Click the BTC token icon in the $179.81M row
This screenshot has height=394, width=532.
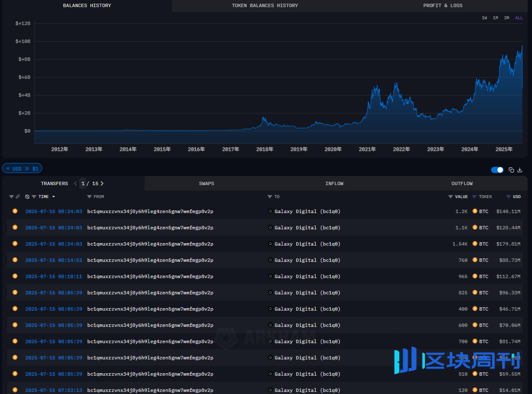[x=475, y=243]
